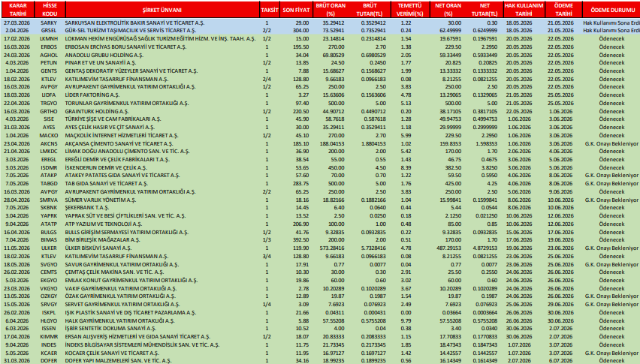Select GENTAŞ DEKORATİF YÜZEYLER company name
Image resolution: width=640 pixels, height=364 pixels.
click(x=131, y=71)
